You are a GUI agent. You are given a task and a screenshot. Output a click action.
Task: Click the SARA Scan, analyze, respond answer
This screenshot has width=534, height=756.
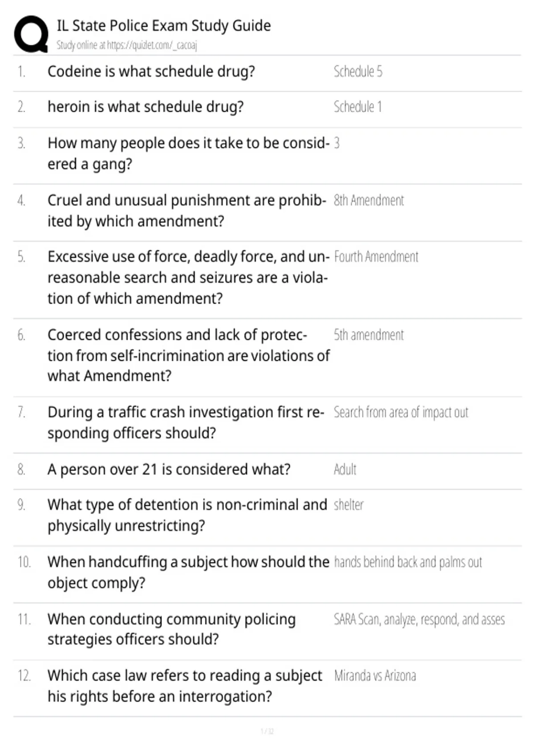[419, 619]
